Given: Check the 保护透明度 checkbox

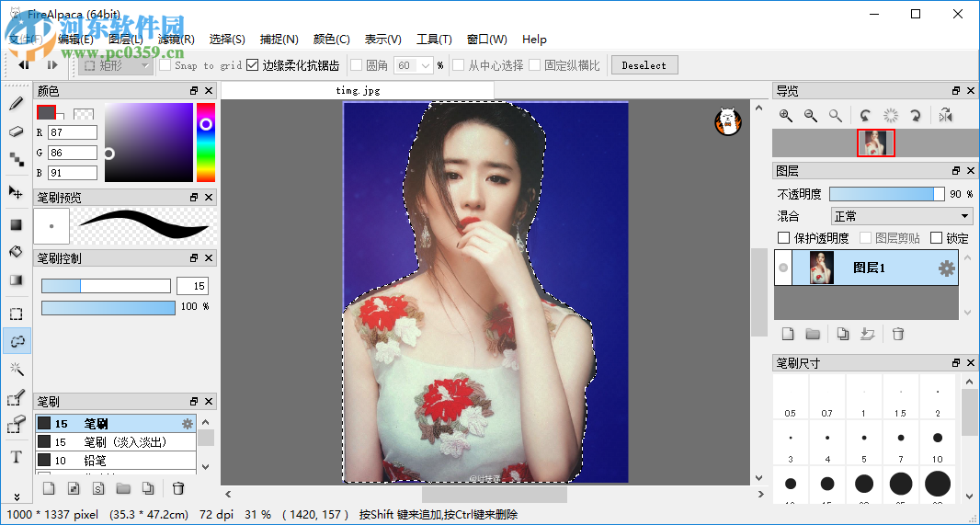Looking at the screenshot, I should [x=783, y=237].
